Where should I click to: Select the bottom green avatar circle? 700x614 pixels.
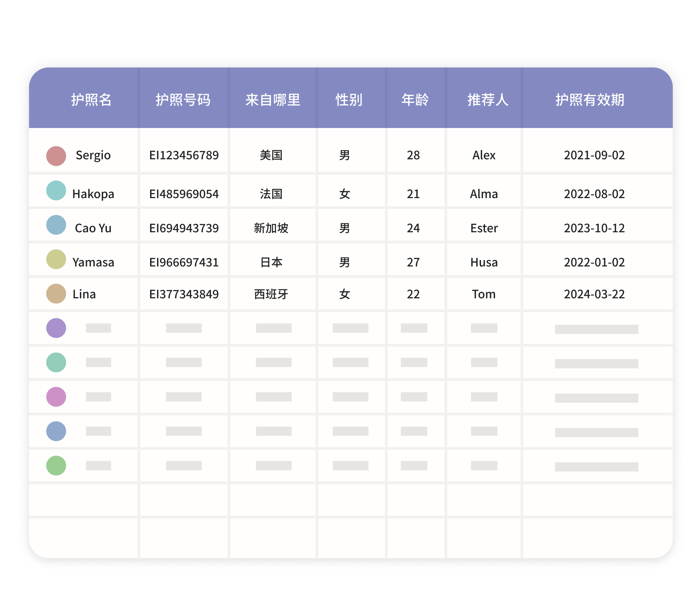coord(56,465)
